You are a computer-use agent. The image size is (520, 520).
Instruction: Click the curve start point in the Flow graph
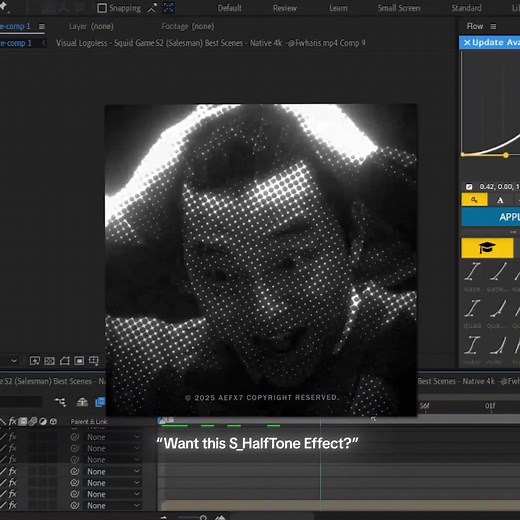point(463,154)
